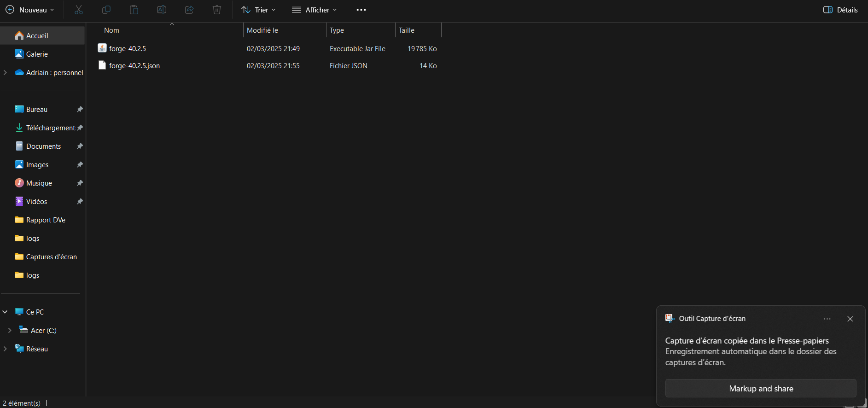
Task: Click the pin icon next to Documents
Action: point(80,146)
